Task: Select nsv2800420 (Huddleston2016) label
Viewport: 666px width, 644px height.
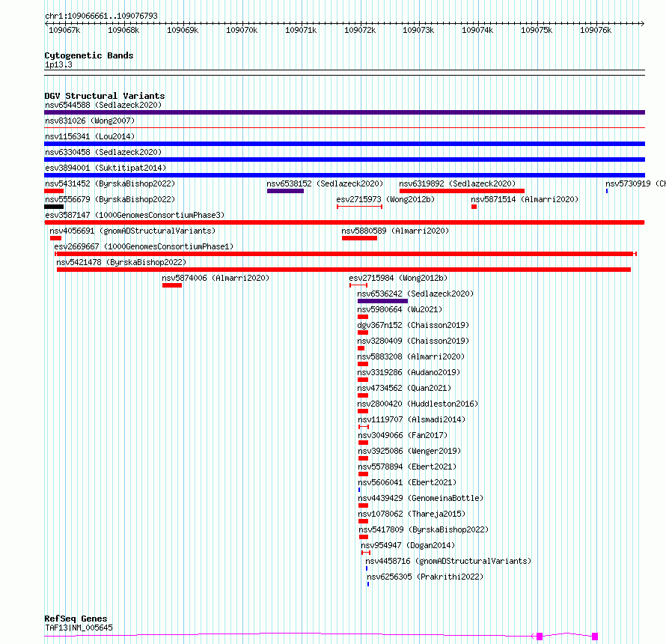Action: 418,404
